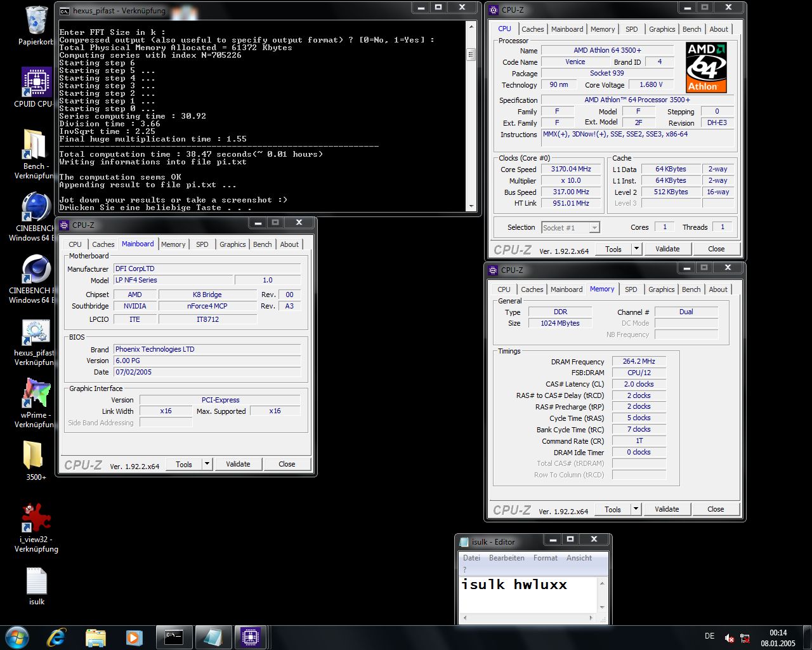The height and width of the screenshot is (650, 812).
Task: Select the CAS# Latency value 2.0 clocks
Action: tap(639, 384)
